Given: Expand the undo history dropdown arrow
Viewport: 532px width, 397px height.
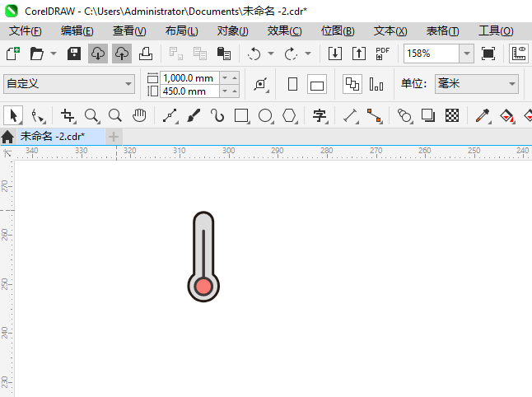Looking at the screenshot, I should coord(271,54).
